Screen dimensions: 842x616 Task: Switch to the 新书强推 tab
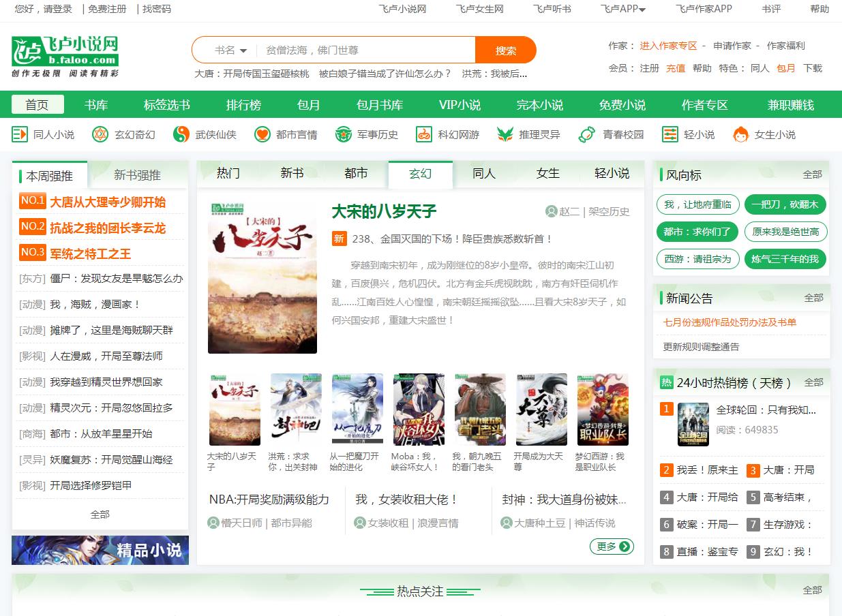(137, 175)
